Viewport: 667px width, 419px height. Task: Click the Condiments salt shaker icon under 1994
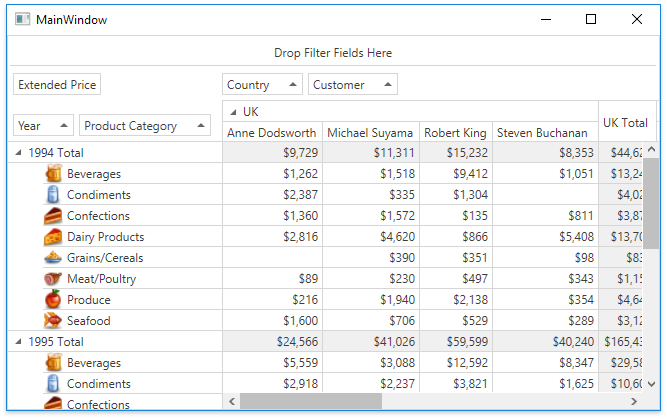point(53,194)
